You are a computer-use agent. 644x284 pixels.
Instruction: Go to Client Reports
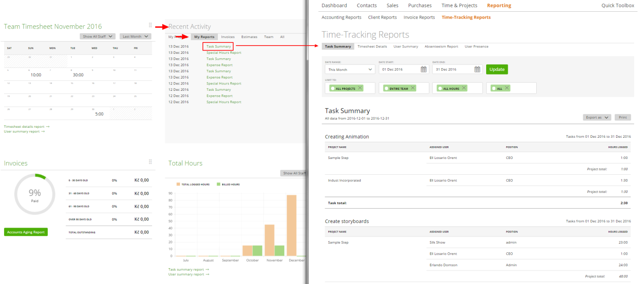pyautogui.click(x=382, y=17)
